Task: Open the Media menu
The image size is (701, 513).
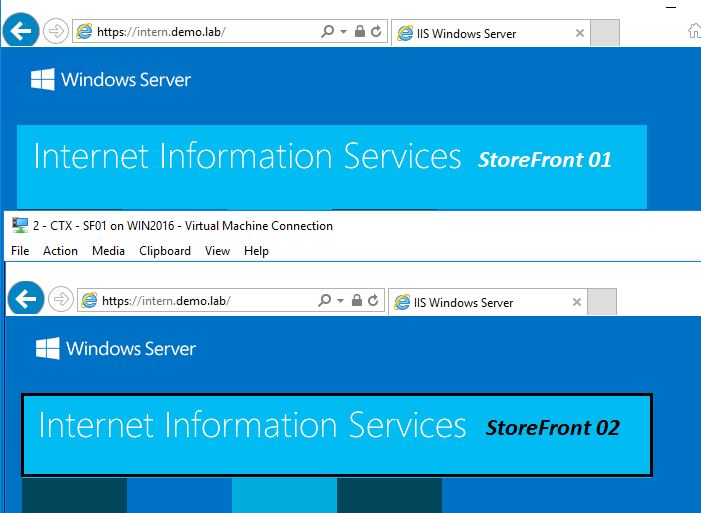Action: pos(108,251)
